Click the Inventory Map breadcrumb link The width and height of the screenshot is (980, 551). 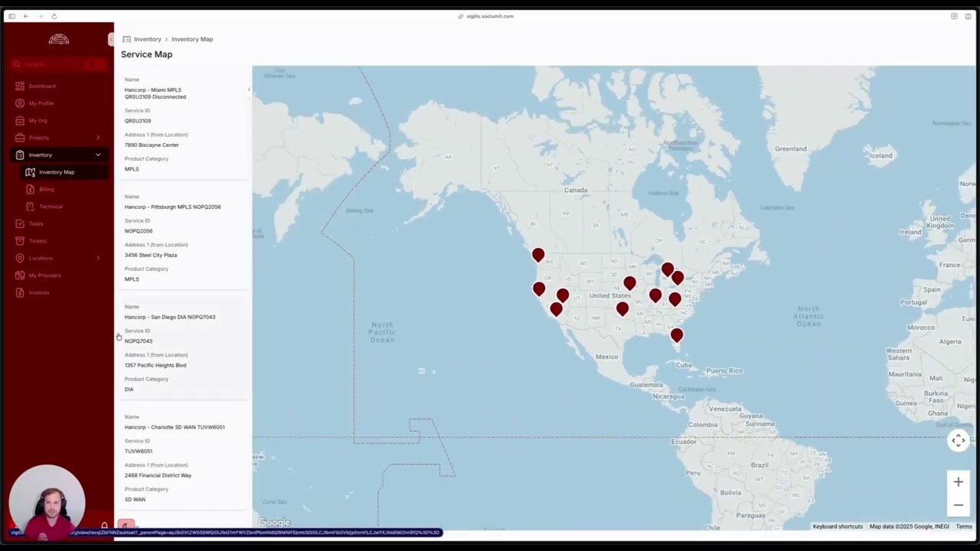tap(192, 39)
